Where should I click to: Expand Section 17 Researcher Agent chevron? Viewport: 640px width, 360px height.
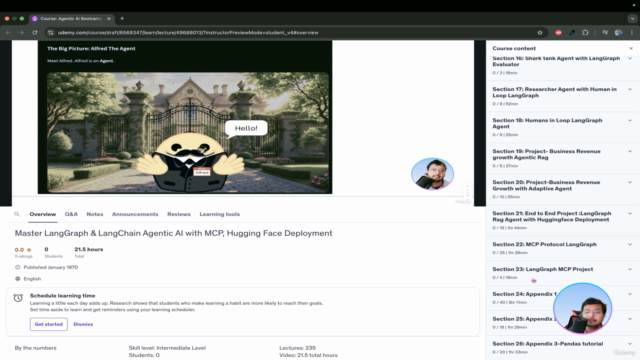click(630, 89)
